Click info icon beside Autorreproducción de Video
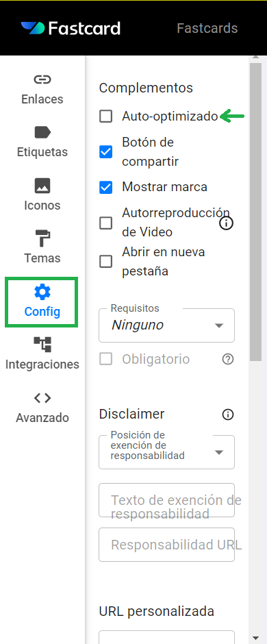Viewport: 267px width, 644px height. coord(227,223)
